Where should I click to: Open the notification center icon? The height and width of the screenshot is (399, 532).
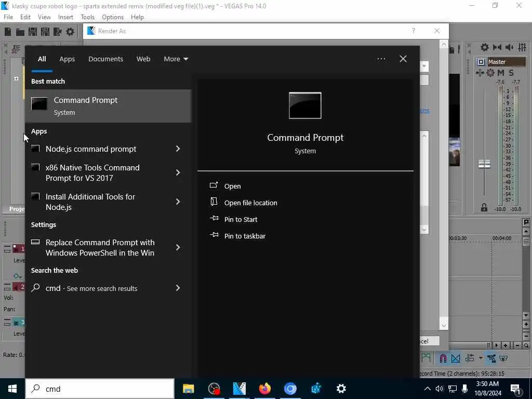(516, 389)
